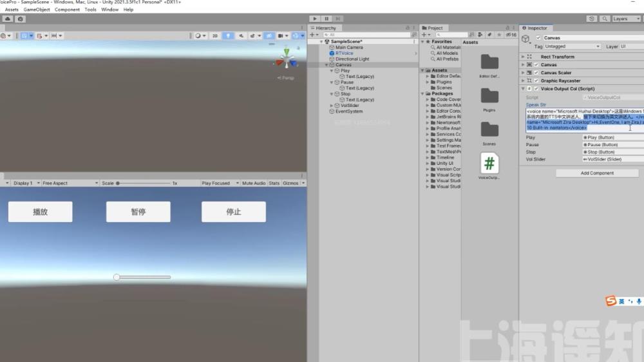Select Main Camera in Hierarchy
Screen dimensions: 644x362
(x=348, y=47)
